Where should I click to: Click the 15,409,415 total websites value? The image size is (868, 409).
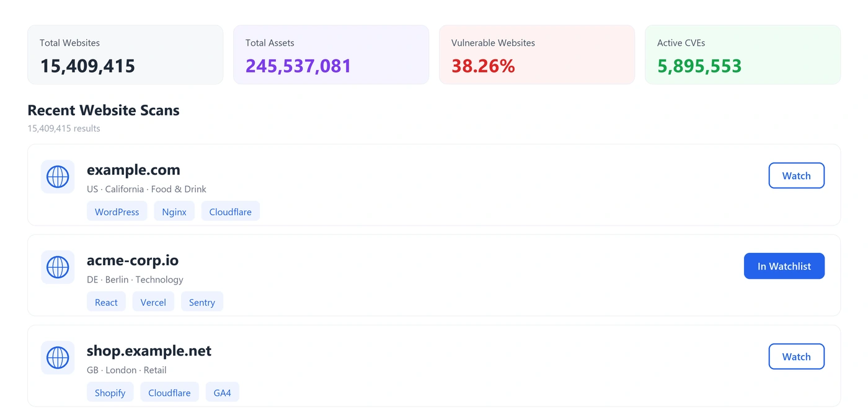[x=87, y=66]
